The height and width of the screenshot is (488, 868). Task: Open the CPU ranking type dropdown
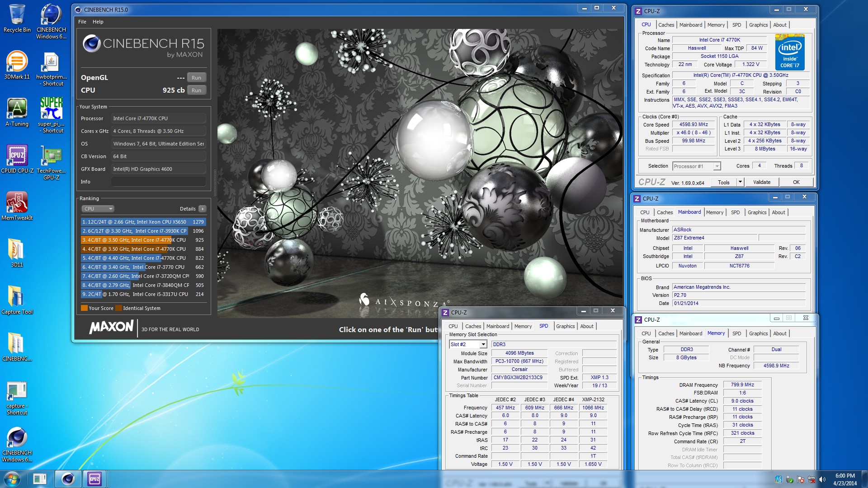(x=98, y=209)
